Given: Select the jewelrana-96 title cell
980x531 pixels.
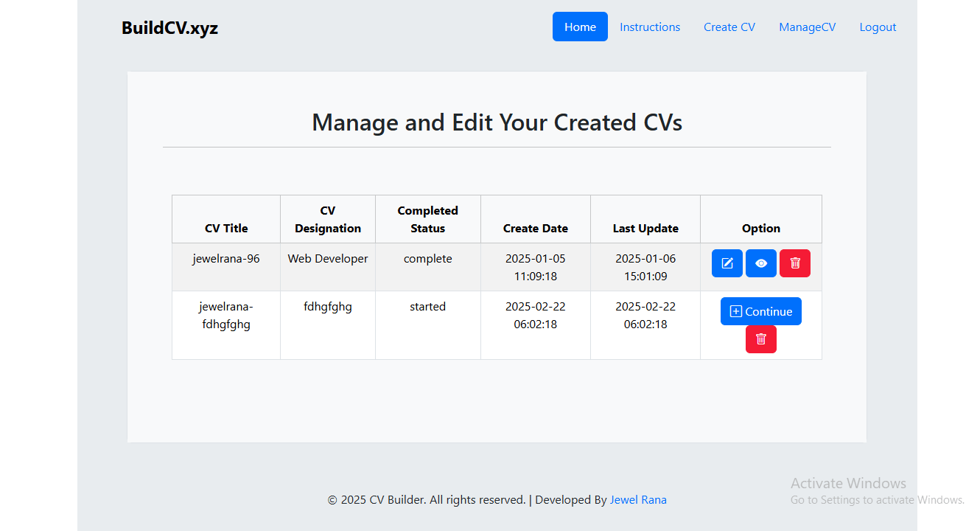Looking at the screenshot, I should pos(226,259).
